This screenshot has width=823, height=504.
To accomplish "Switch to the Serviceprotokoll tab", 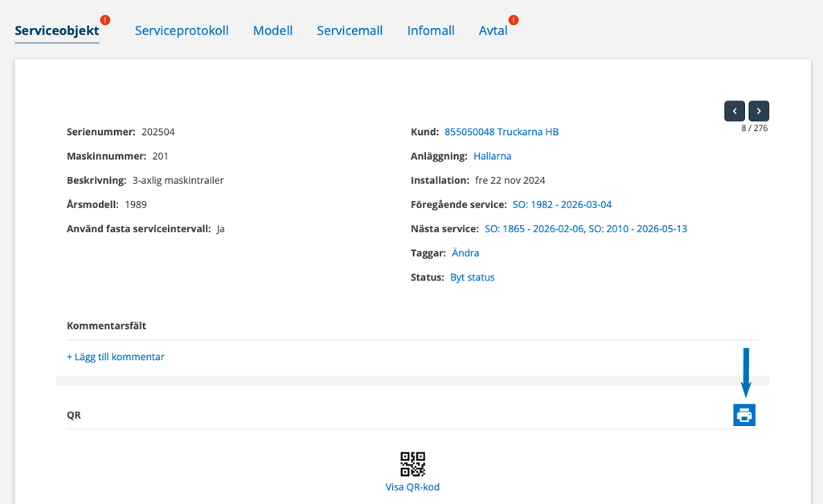I will pyautogui.click(x=182, y=31).
